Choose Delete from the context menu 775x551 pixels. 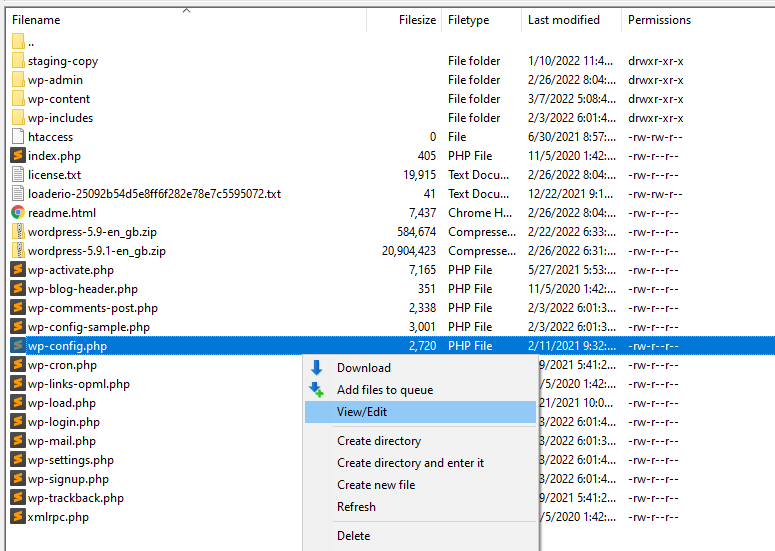pyautogui.click(x=353, y=536)
